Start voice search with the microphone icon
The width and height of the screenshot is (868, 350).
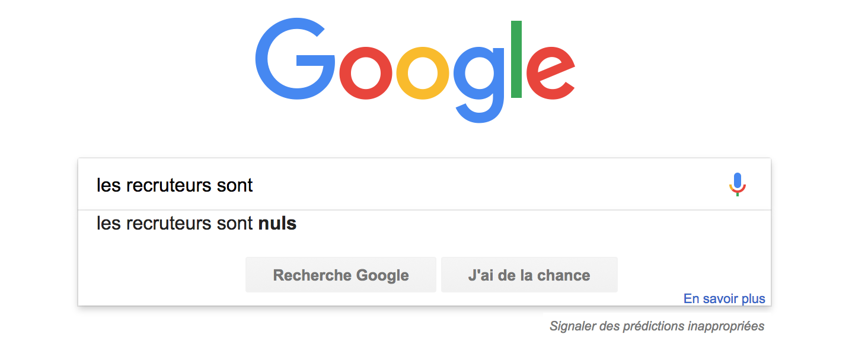[737, 184]
